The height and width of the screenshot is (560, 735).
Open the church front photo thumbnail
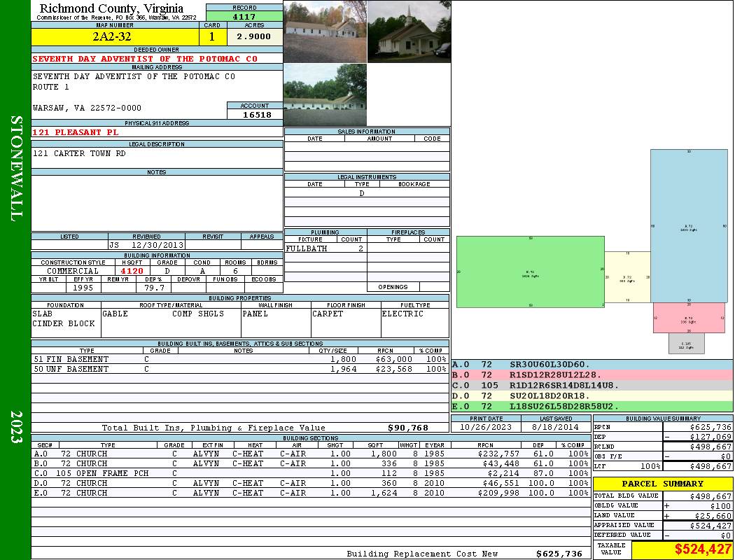(x=325, y=31)
